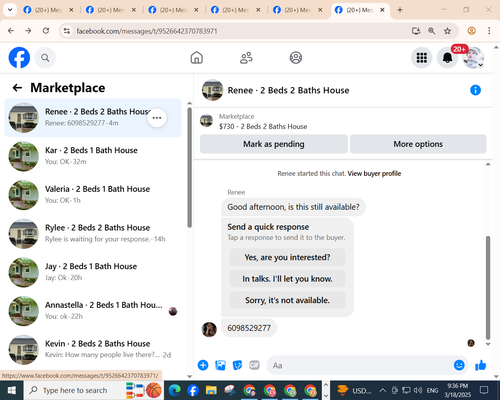
Task: Open the notifications bell icon
Action: [447, 58]
